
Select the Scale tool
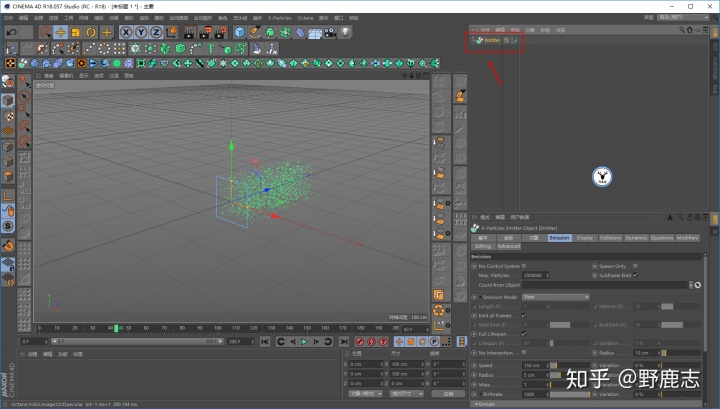click(x=76, y=32)
